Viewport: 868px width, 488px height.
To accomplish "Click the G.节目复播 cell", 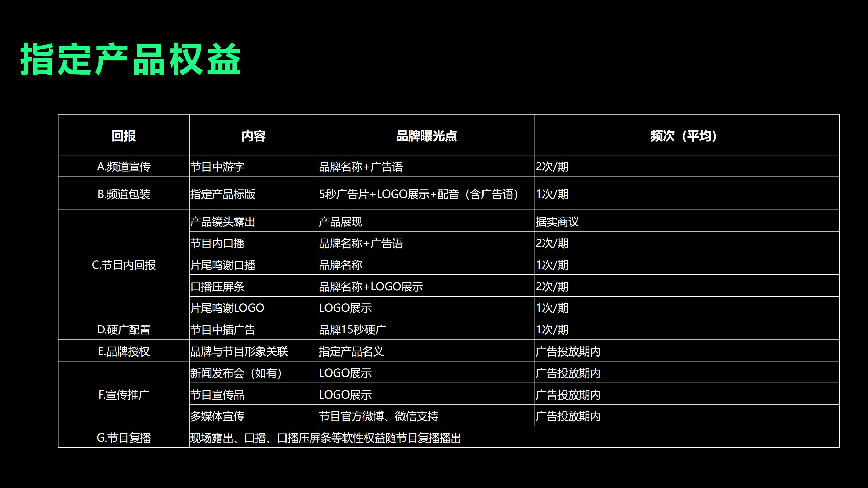I will (x=124, y=437).
